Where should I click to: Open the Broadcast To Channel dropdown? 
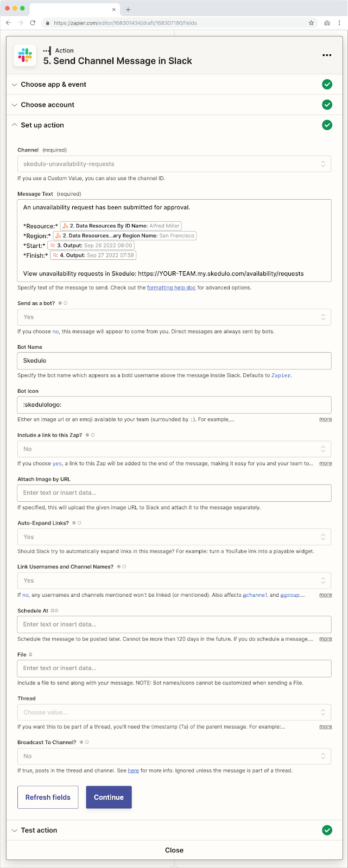pyautogui.click(x=174, y=756)
